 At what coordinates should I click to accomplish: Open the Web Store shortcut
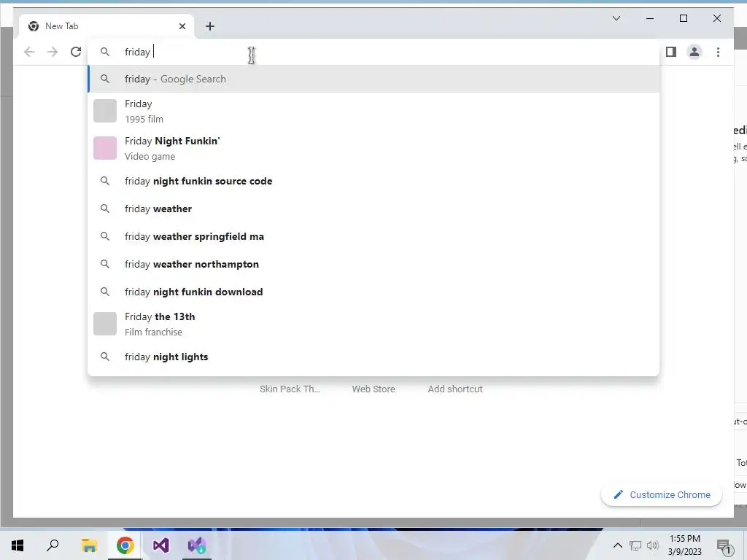(373, 389)
